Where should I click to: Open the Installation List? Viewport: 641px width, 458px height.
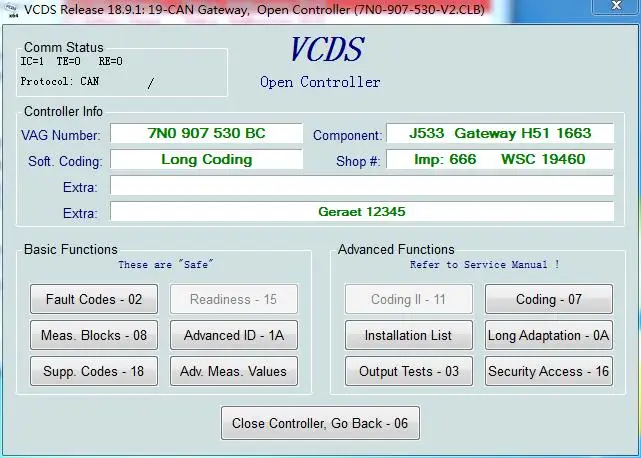[x=409, y=335]
